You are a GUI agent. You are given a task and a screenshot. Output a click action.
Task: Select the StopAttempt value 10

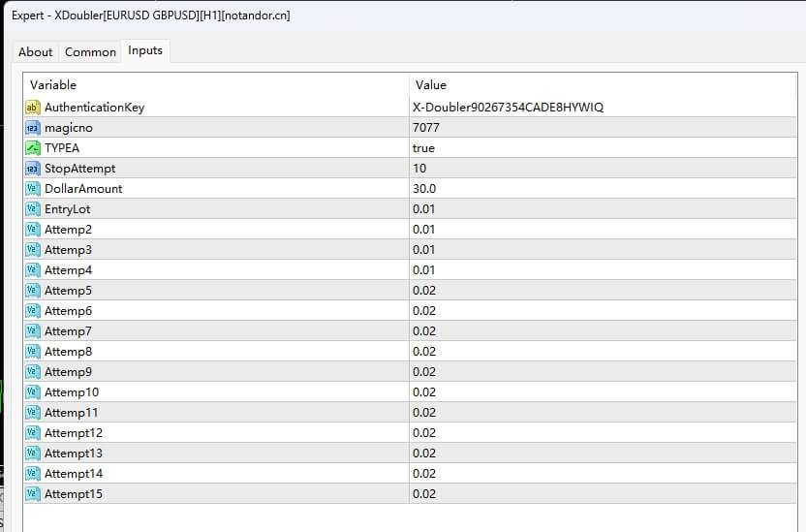click(419, 168)
